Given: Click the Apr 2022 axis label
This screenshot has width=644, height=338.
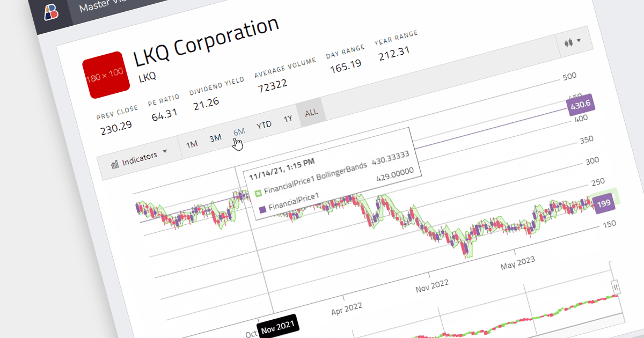Looking at the screenshot, I should 346,308.
